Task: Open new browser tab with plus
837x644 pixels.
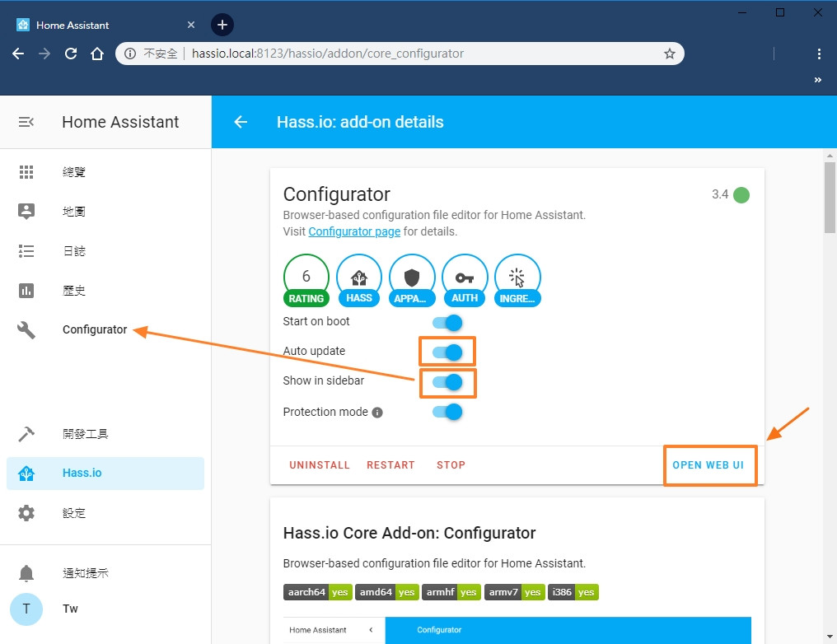Action: click(x=222, y=25)
